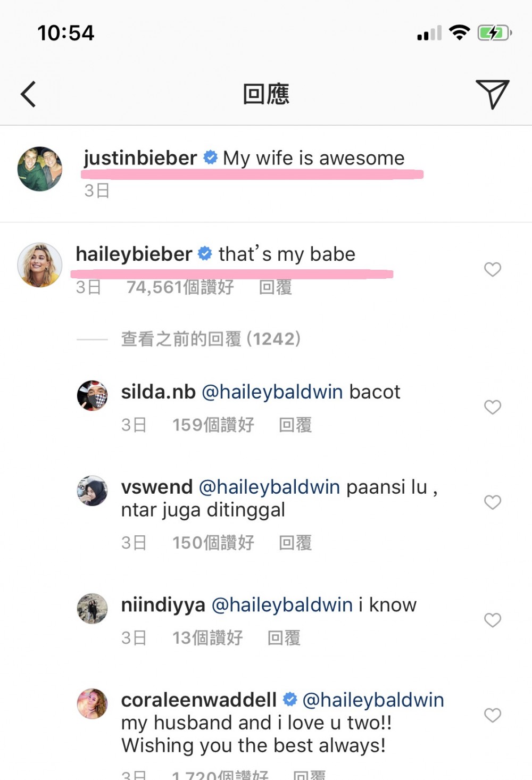Like haileybieber's comment with the heart
Image resolution: width=532 pixels, height=780 pixels.
click(x=493, y=270)
